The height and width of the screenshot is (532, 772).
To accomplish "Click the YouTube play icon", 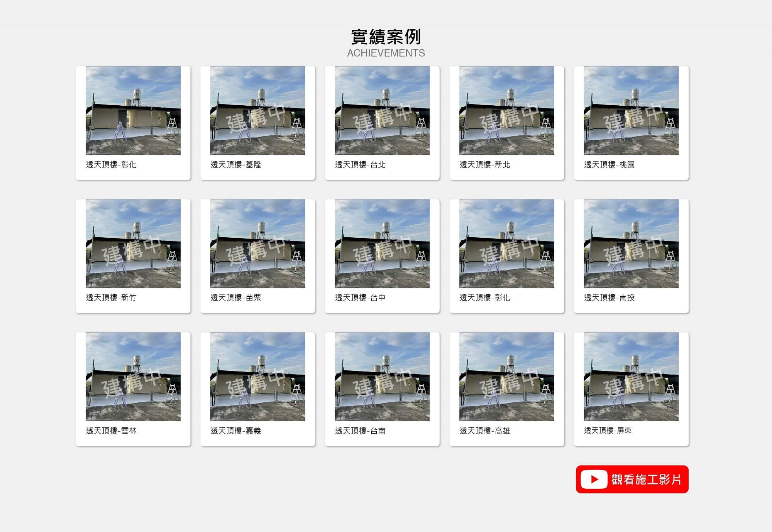I will (594, 480).
